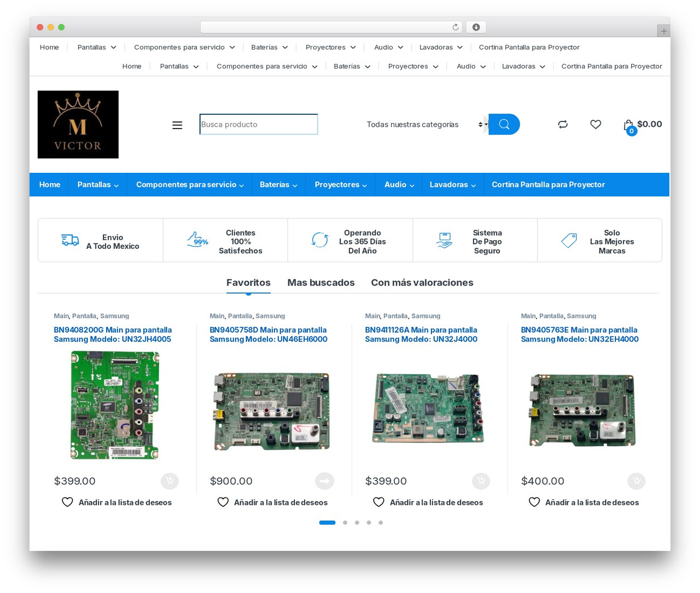This screenshot has height=593, width=700.
Task: Expand Baterías in blue navigation bar
Action: coord(278,185)
